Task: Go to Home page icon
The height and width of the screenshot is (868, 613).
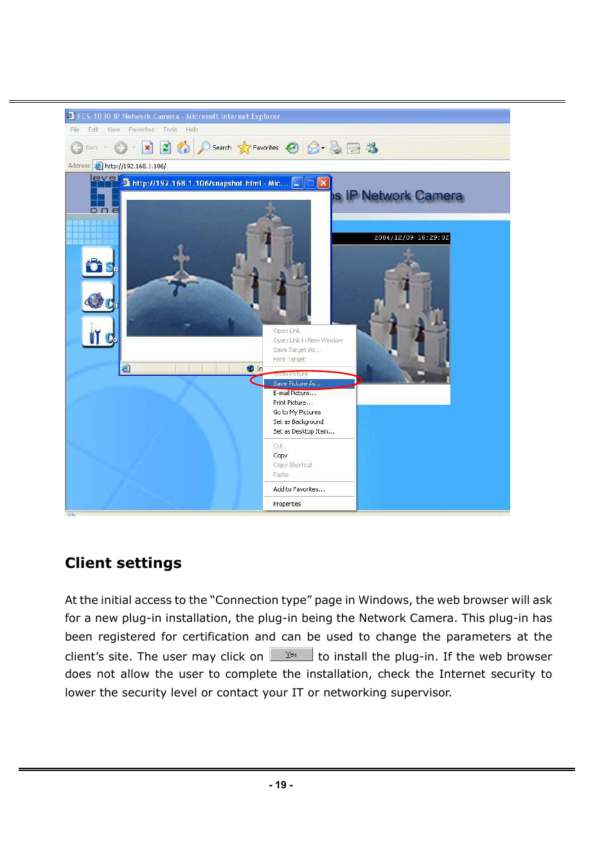Action: click(183, 148)
